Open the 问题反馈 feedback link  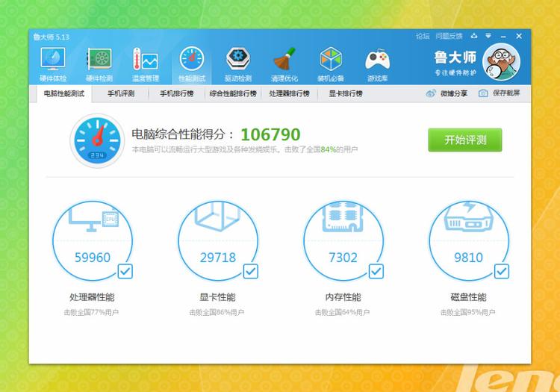(449, 36)
